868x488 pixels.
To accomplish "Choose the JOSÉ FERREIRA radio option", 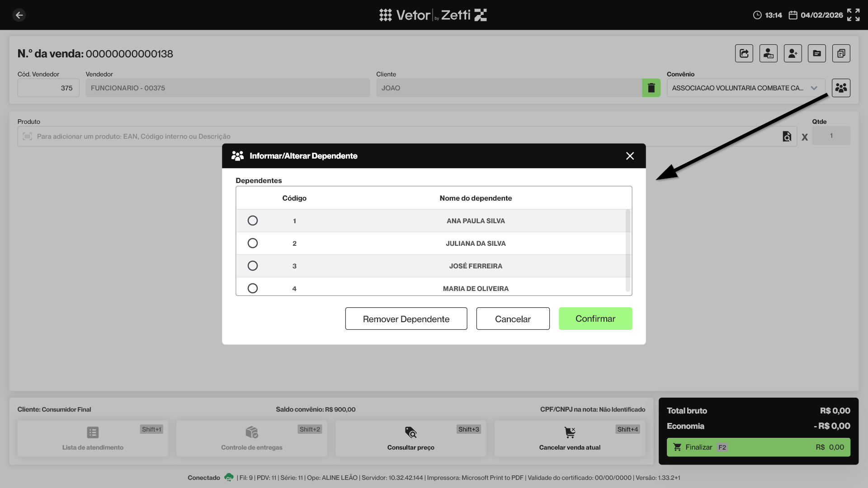I will click(x=253, y=266).
